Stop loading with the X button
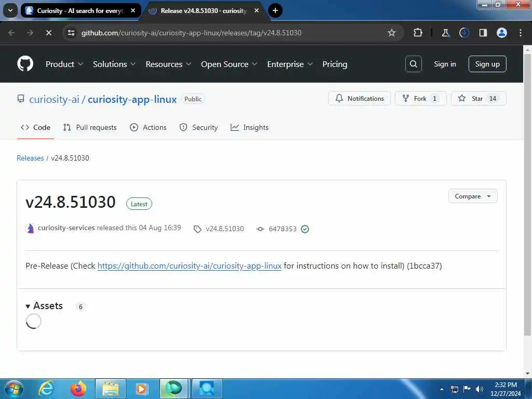The width and height of the screenshot is (532, 399). (48, 33)
